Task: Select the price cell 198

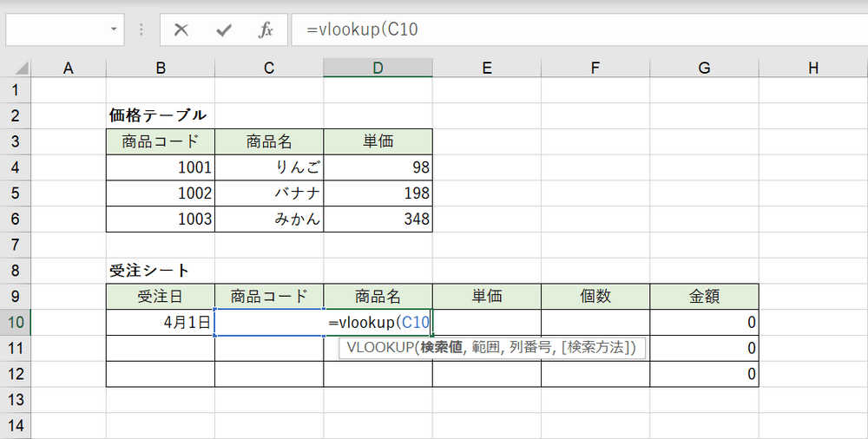Action: [x=378, y=193]
